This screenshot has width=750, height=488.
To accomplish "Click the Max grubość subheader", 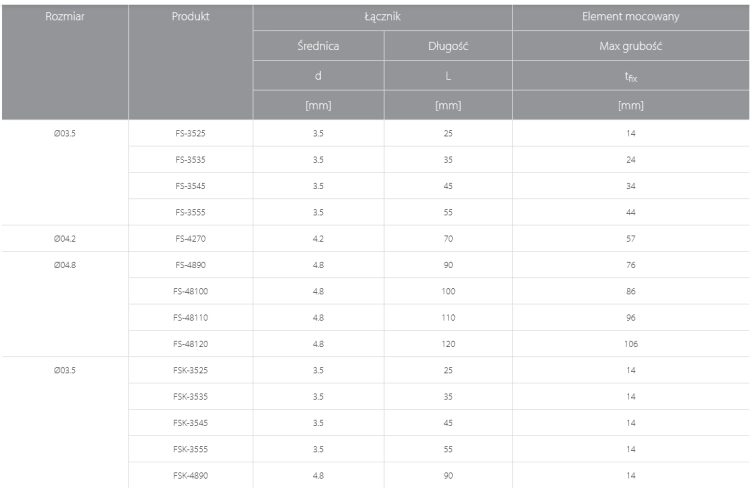I will click(630, 46).
